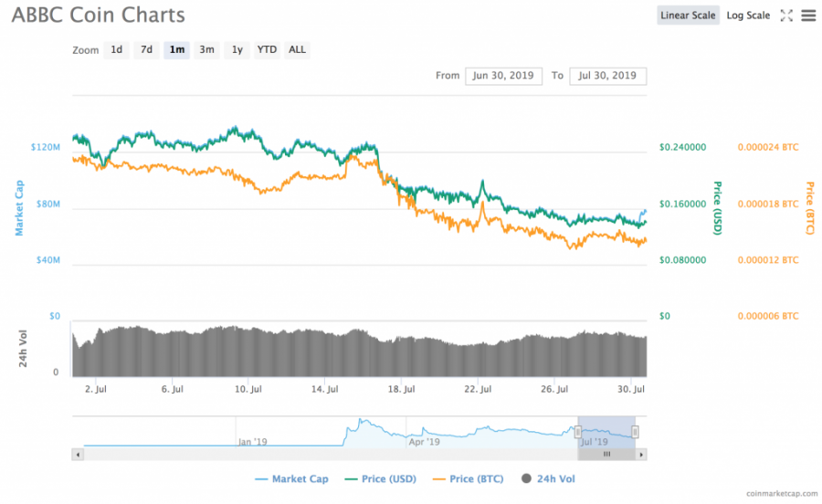Switch chart to Linear Scale
Screen dimensions: 822x504
pos(688,16)
